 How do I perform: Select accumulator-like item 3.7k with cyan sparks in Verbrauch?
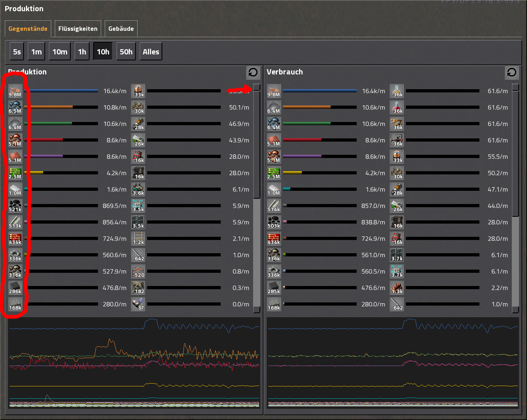pyautogui.click(x=397, y=271)
